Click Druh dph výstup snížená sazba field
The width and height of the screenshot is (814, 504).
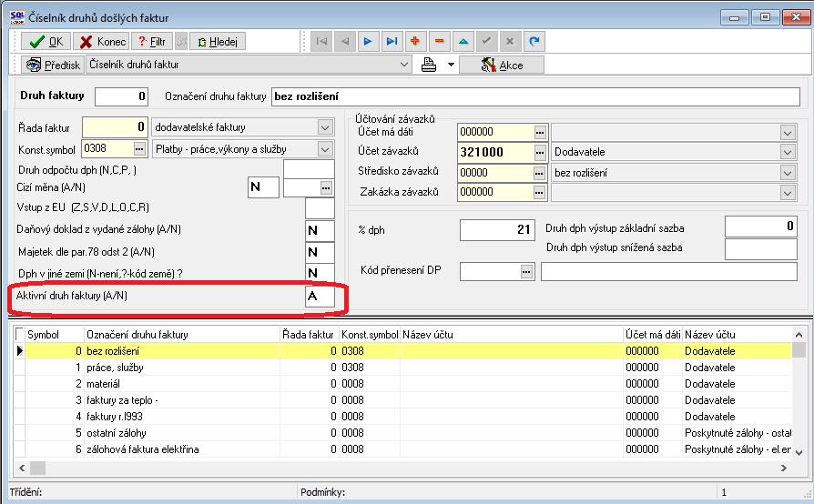[x=761, y=249]
